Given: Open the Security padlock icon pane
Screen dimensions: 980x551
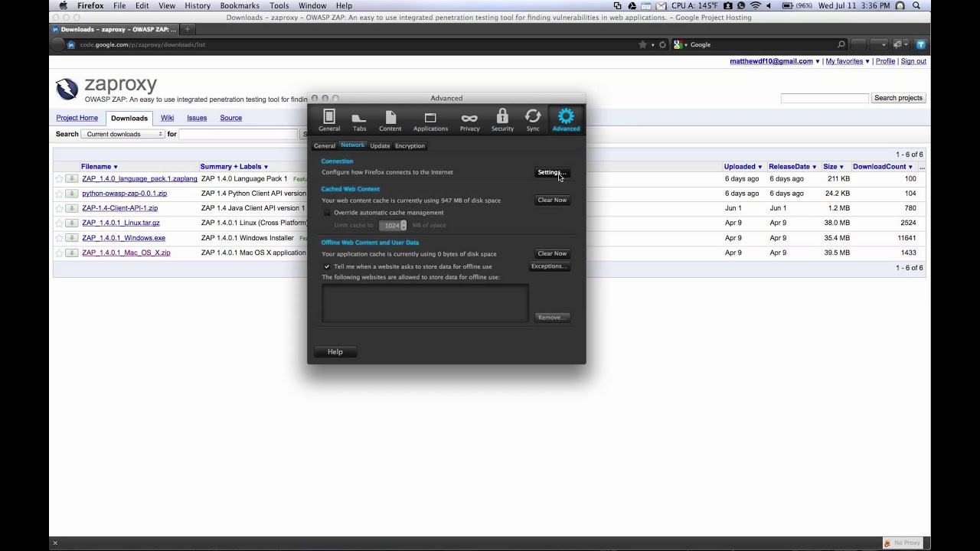Looking at the screenshot, I should [502, 120].
